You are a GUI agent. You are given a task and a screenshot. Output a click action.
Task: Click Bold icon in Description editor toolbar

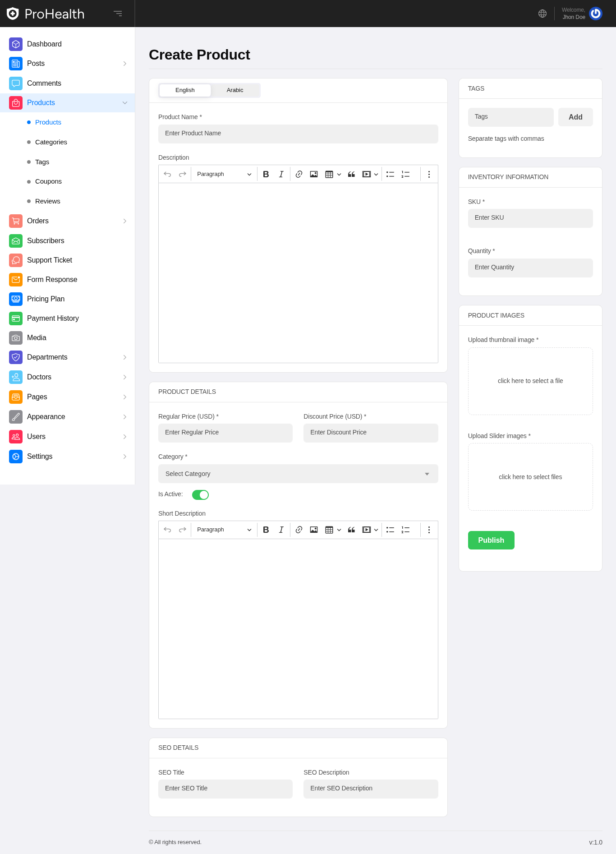[266, 174]
